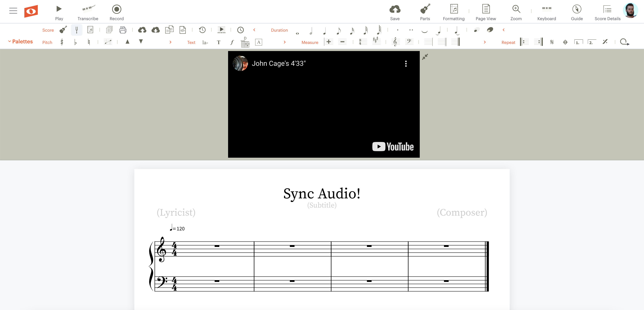The height and width of the screenshot is (310, 644).
Task: Toggle double dotted note
Action: tap(411, 30)
